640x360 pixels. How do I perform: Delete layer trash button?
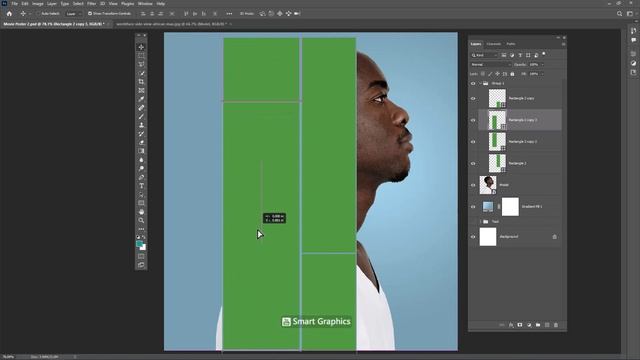556,325
